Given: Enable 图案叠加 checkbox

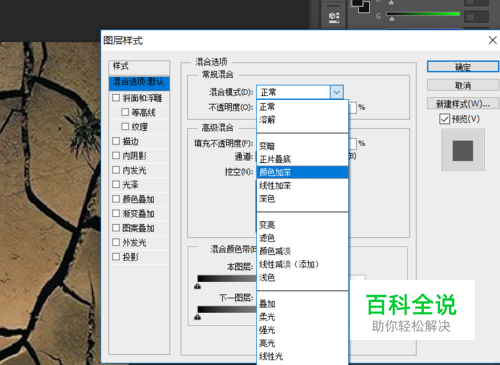Looking at the screenshot, I should [x=116, y=228].
